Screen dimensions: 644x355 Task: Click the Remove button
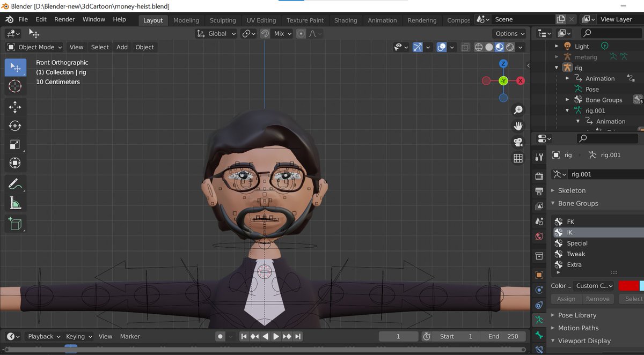(x=598, y=299)
